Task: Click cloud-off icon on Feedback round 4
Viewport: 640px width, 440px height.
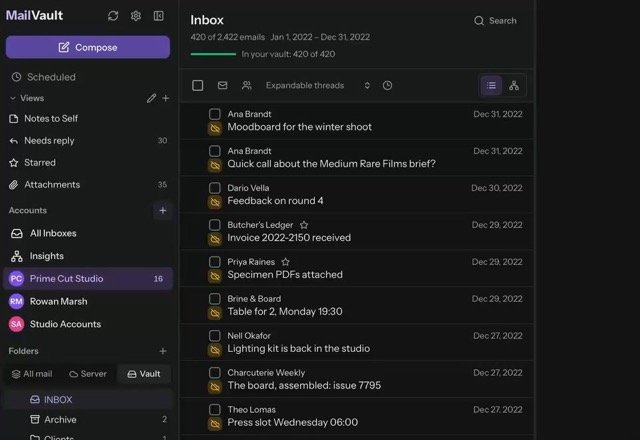Action: (x=215, y=202)
